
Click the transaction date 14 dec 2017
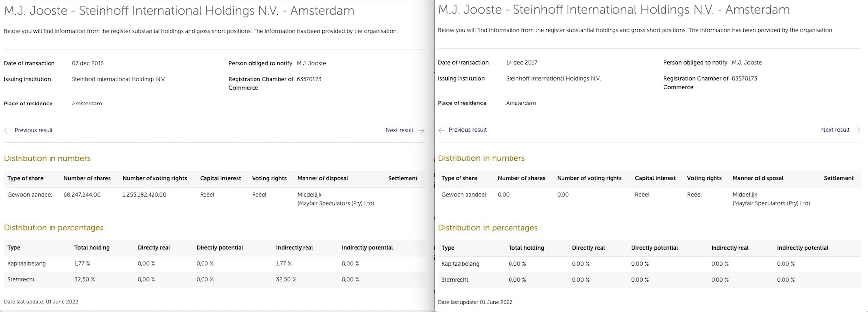521,63
